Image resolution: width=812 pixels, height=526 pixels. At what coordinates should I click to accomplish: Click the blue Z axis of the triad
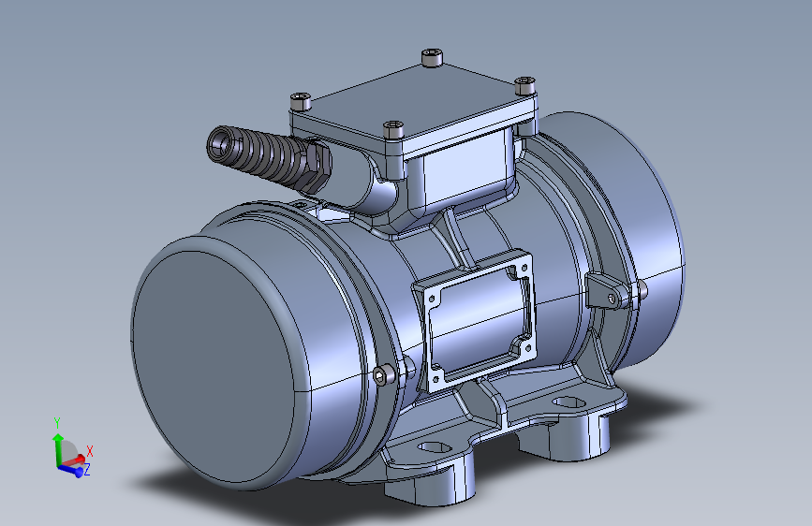click(72, 470)
